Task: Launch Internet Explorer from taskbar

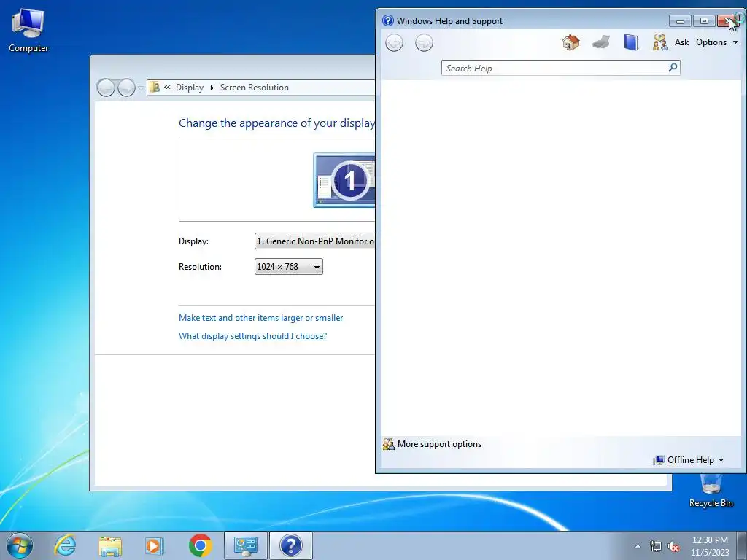Action: (x=65, y=545)
